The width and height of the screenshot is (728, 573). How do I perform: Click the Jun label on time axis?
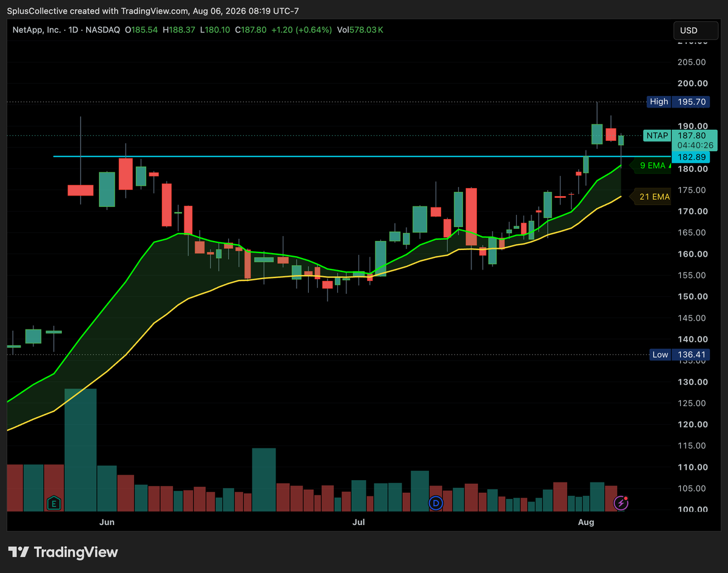point(107,522)
